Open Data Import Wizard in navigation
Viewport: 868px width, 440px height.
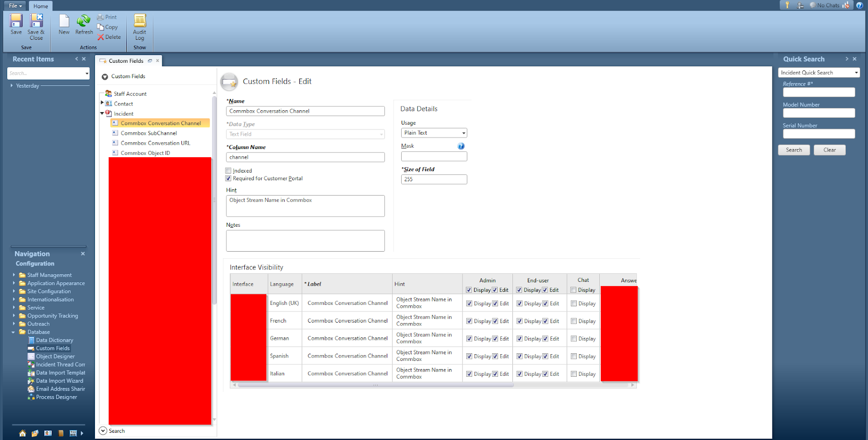55,381
